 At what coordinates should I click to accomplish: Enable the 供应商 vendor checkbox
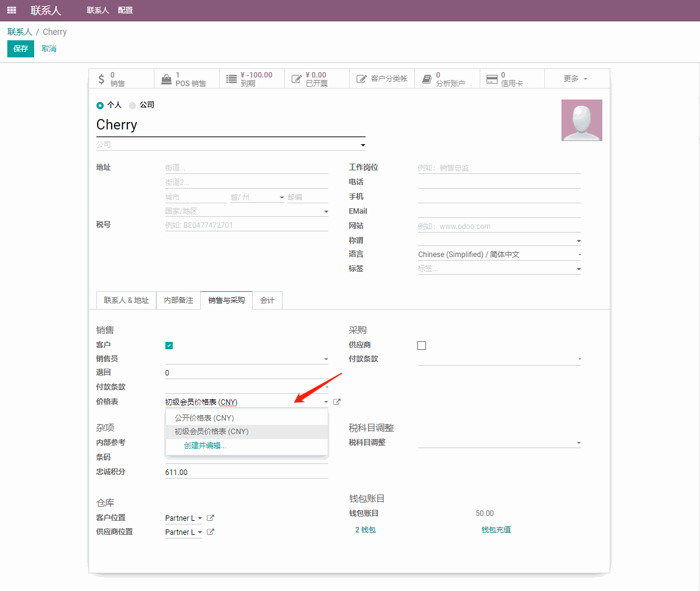tap(422, 346)
